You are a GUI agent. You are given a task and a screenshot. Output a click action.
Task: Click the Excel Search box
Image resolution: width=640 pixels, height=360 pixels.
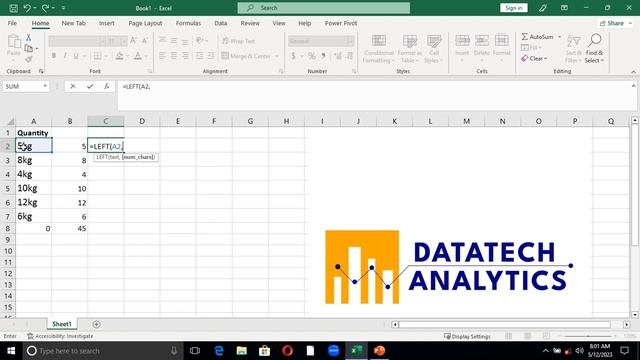[324, 8]
